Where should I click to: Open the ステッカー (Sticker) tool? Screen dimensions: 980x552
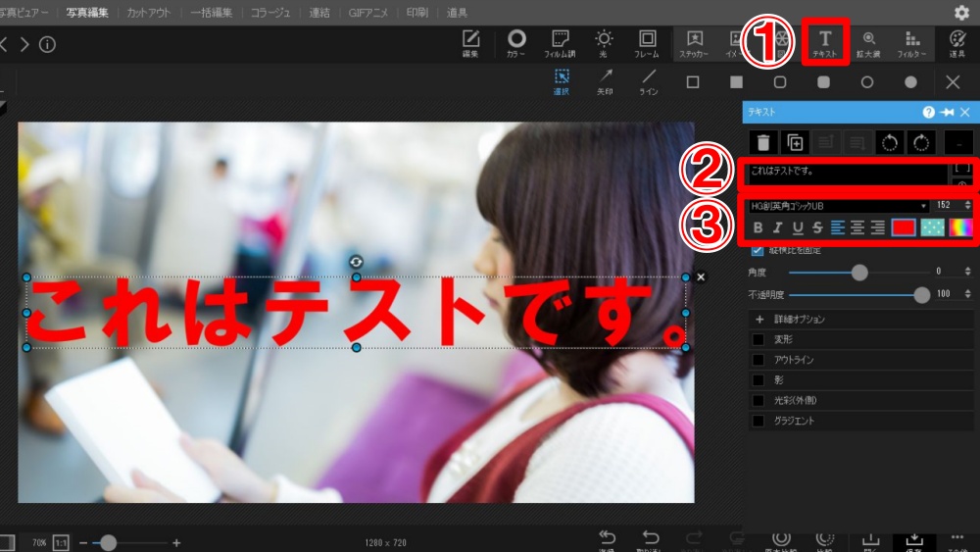pos(695,43)
